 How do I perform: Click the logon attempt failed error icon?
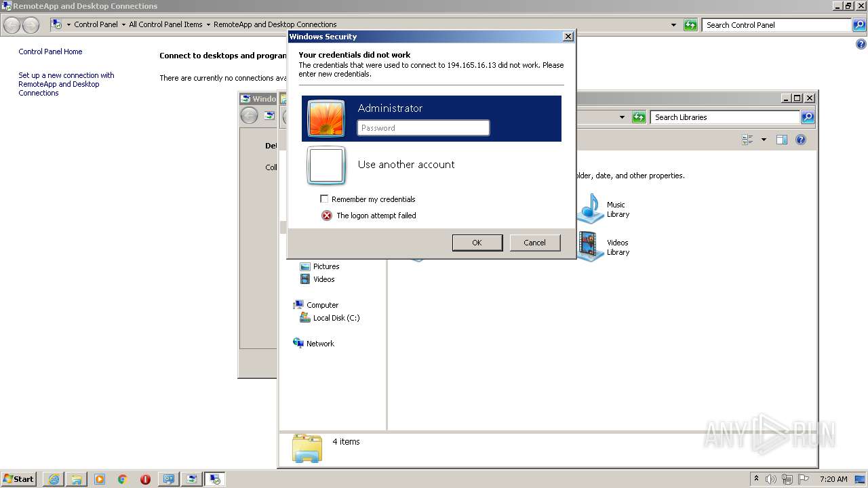327,216
